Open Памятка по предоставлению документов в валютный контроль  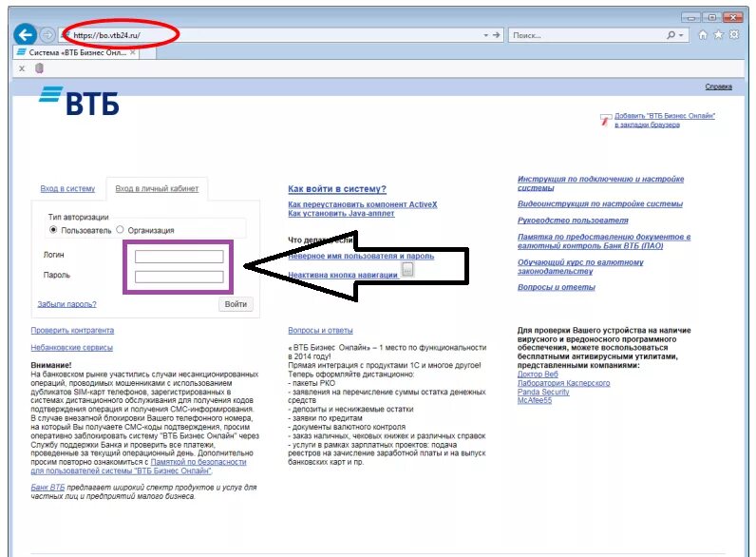(x=604, y=241)
